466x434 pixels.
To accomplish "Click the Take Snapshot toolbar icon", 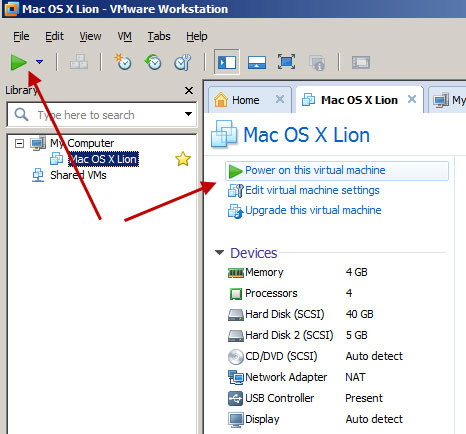I will click(x=123, y=62).
